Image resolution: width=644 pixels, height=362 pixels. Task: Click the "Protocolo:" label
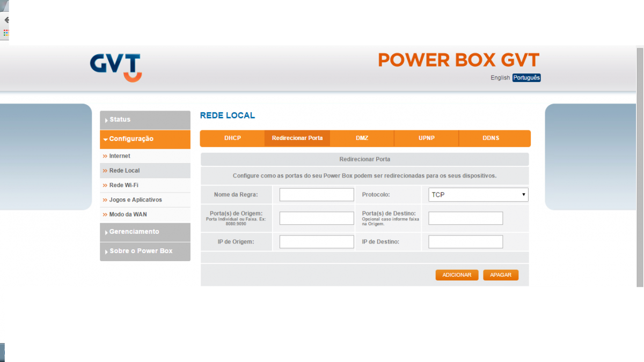(x=376, y=195)
